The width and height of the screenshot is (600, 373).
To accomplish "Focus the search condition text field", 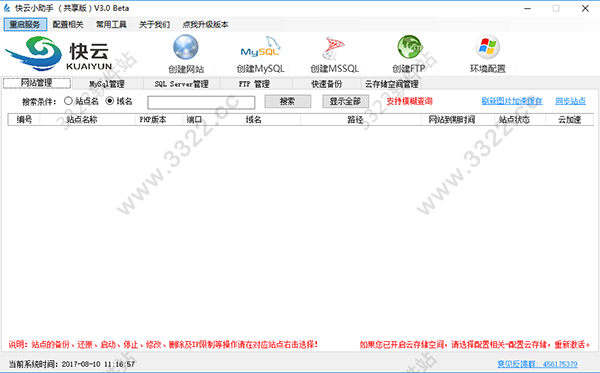I will tap(201, 102).
